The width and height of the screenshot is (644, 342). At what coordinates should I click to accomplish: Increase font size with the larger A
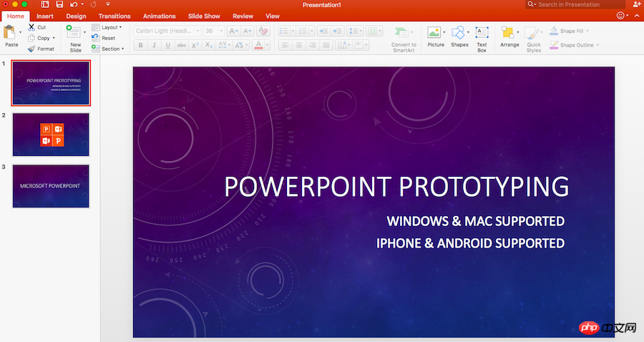coord(234,31)
